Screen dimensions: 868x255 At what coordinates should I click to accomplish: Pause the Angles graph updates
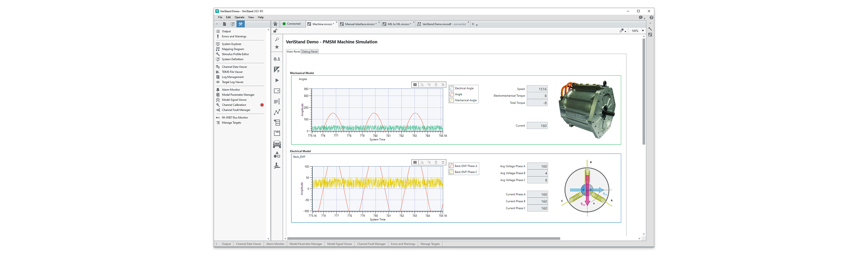415,85
